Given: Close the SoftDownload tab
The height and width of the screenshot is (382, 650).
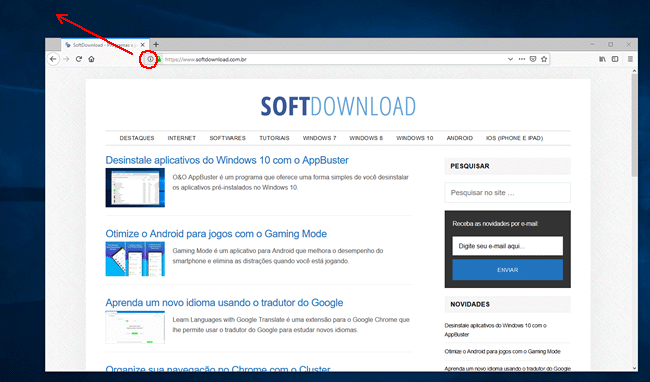Looking at the screenshot, I should click(x=143, y=45).
